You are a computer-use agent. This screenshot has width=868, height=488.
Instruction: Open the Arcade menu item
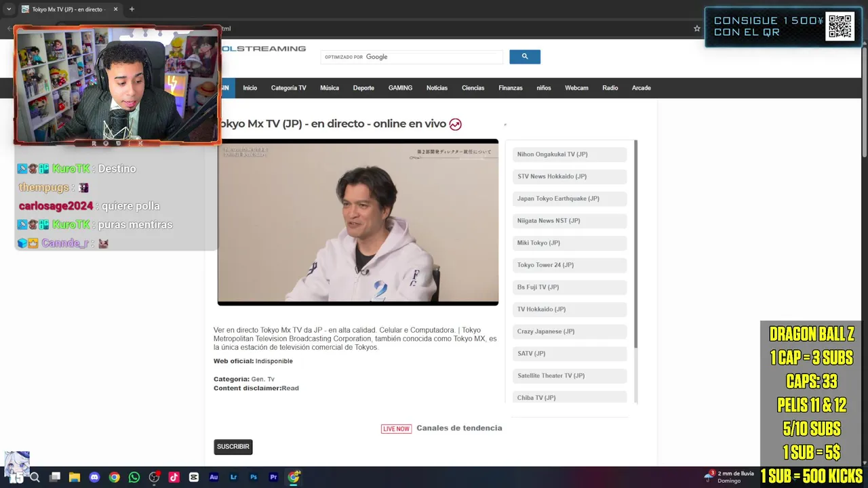click(642, 88)
